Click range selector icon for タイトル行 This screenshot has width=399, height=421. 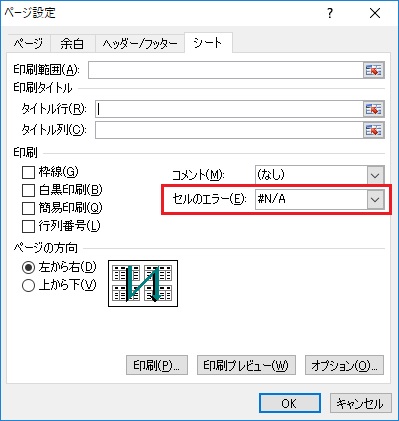pyautogui.click(x=374, y=109)
